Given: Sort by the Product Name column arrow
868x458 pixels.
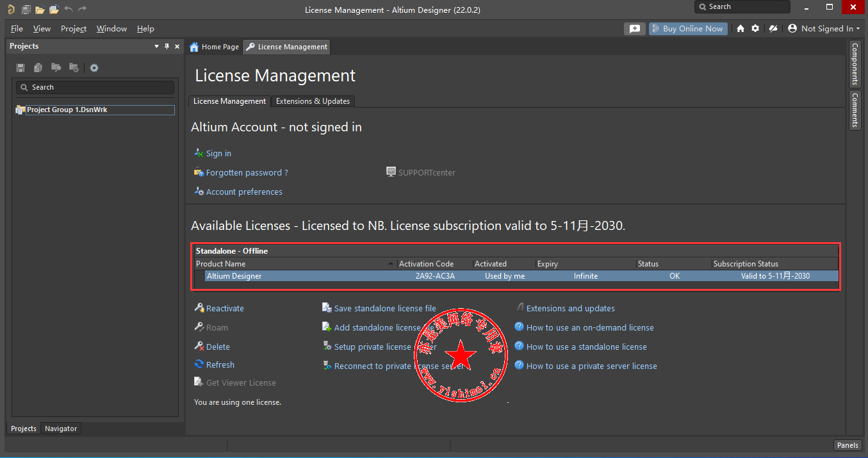Looking at the screenshot, I should 391,264.
